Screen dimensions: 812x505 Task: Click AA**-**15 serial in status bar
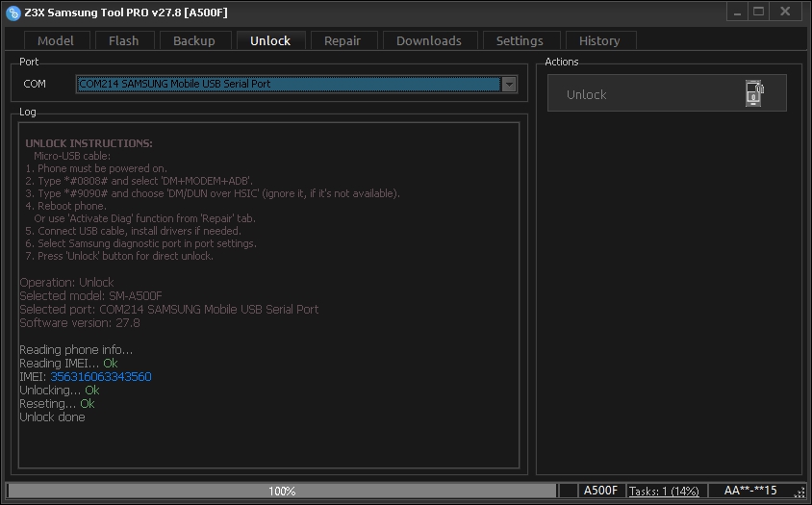(x=750, y=490)
